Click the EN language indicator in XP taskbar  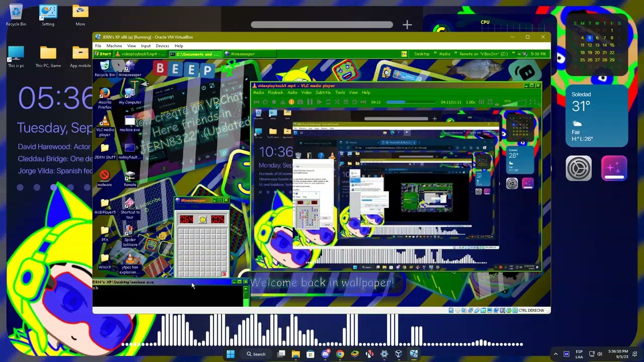point(404,54)
